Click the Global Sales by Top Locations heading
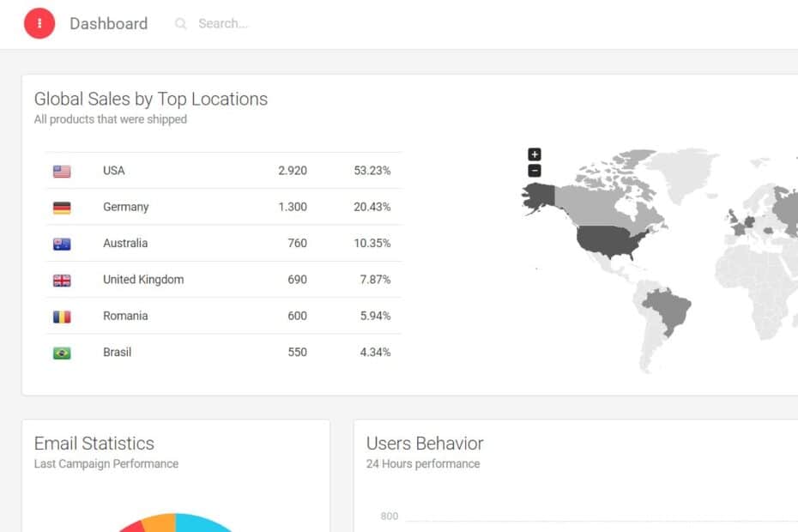The height and width of the screenshot is (532, 798). click(x=151, y=99)
